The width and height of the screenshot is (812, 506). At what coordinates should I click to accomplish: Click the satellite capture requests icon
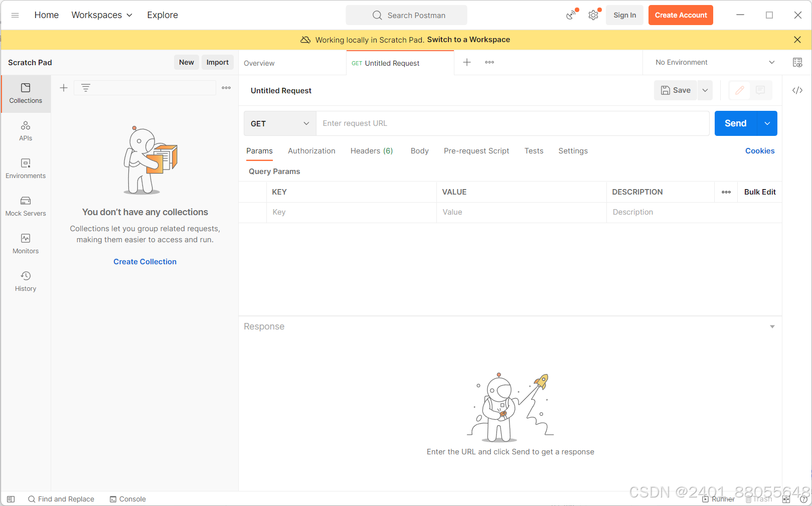[572, 15]
